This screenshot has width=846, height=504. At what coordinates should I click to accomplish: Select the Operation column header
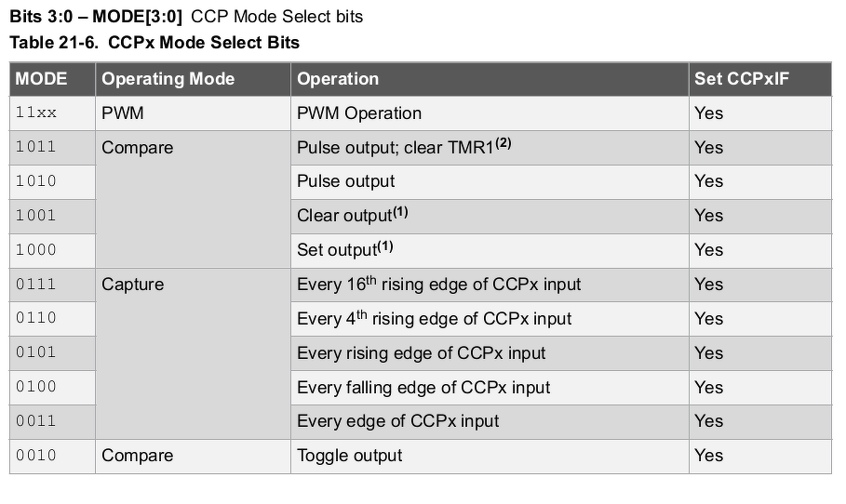click(337, 79)
